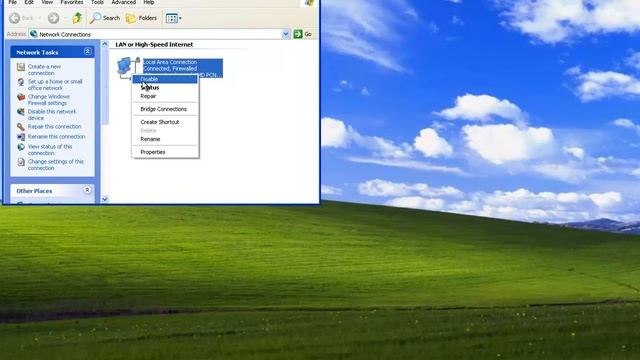This screenshot has height=360, width=640.
Task: Click Disable this network device link
Action: (52, 115)
